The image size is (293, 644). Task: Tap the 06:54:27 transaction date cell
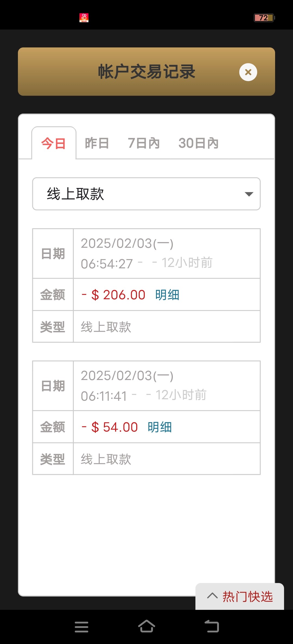167,253
